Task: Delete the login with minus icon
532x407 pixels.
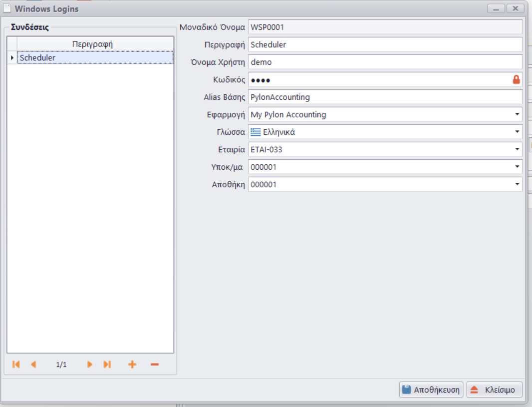Action: pyautogui.click(x=155, y=365)
